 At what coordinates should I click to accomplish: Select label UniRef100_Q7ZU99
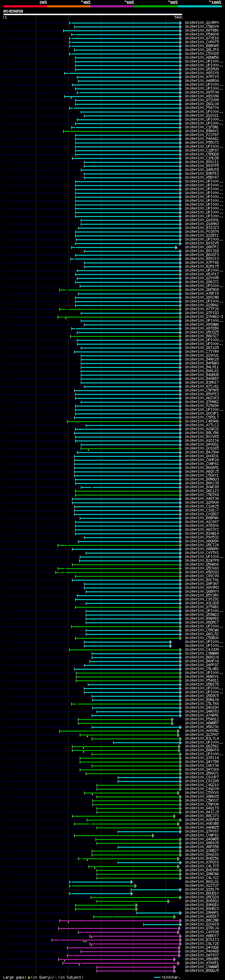[x=202, y=100]
